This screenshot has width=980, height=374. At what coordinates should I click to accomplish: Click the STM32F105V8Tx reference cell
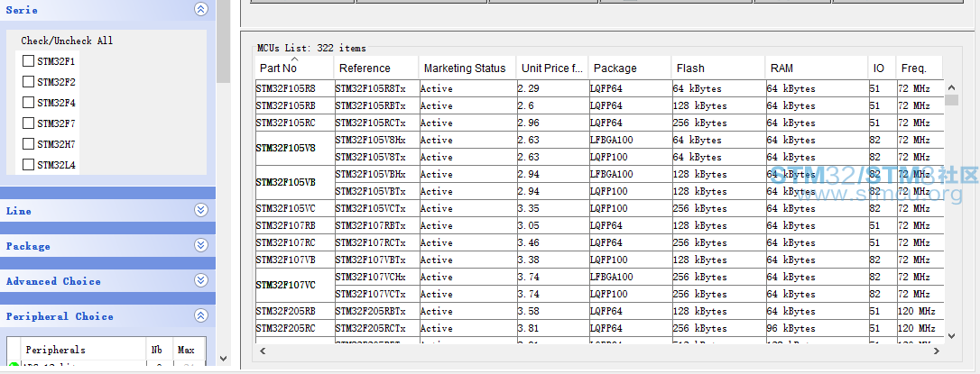(376, 157)
